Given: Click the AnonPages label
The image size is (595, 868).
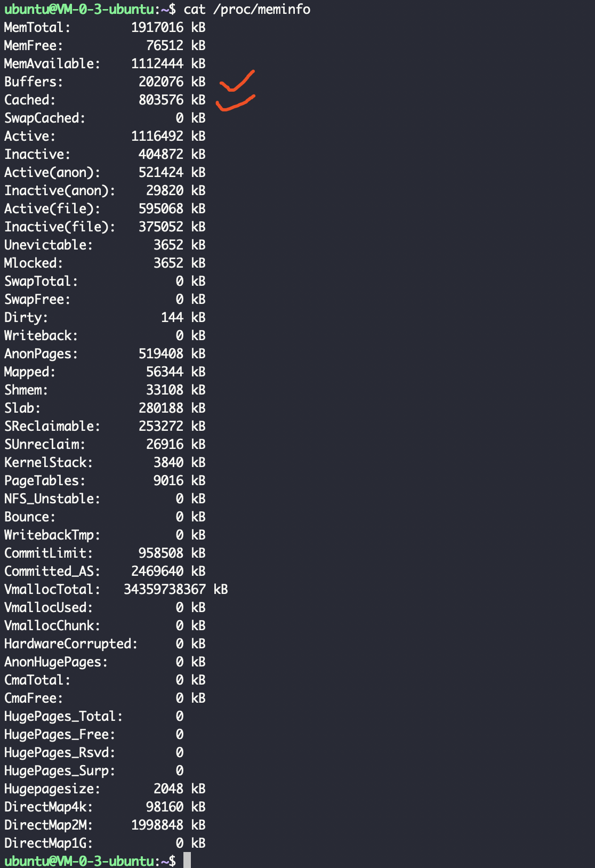Looking at the screenshot, I should 41,354.
